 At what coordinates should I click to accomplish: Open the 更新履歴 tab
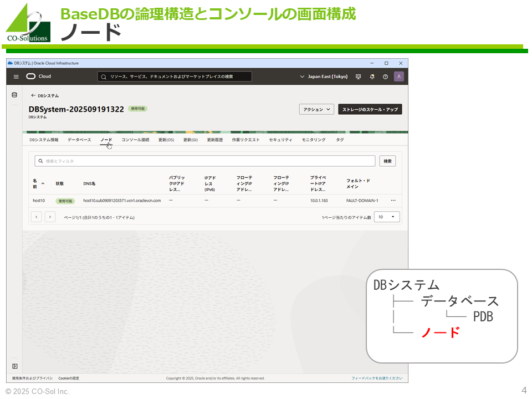coord(215,140)
